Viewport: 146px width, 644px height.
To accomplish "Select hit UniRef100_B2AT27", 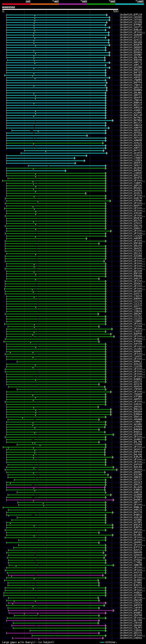I will tap(131, 550).
